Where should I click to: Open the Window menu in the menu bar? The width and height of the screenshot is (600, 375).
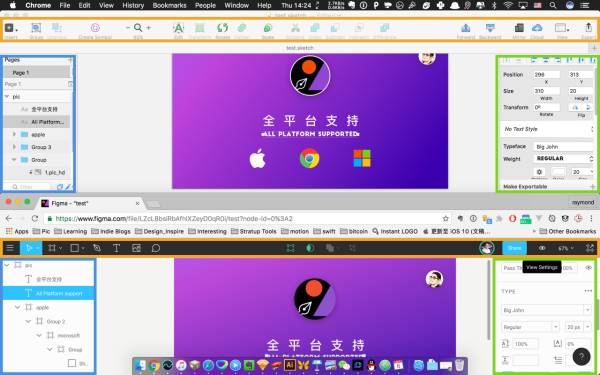pyautogui.click(x=236, y=5)
